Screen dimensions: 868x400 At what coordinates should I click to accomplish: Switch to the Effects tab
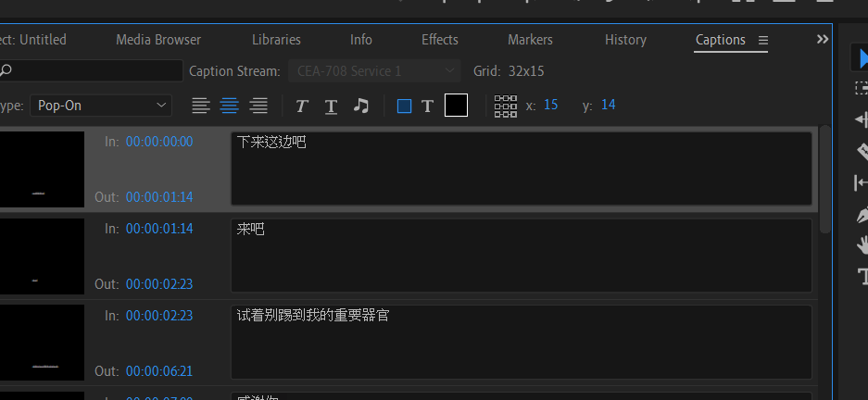tap(439, 40)
